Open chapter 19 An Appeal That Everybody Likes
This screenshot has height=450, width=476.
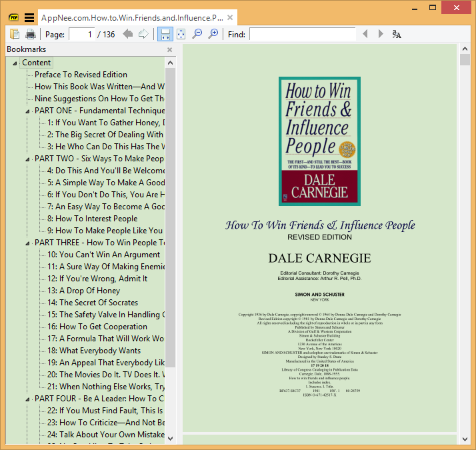(x=105, y=362)
